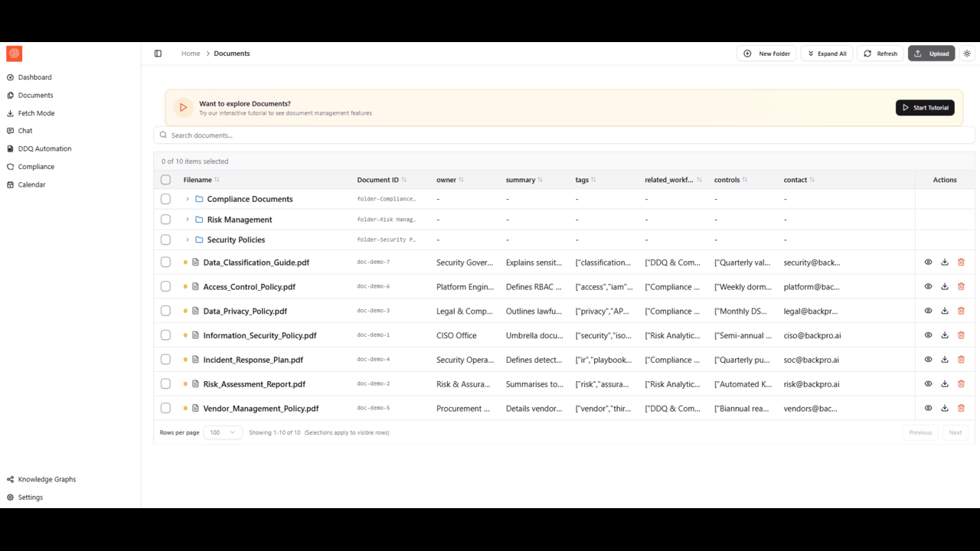Preview Risk_Assessment_Report.pdf with eye icon
This screenshot has height=551, width=980.
coord(928,383)
